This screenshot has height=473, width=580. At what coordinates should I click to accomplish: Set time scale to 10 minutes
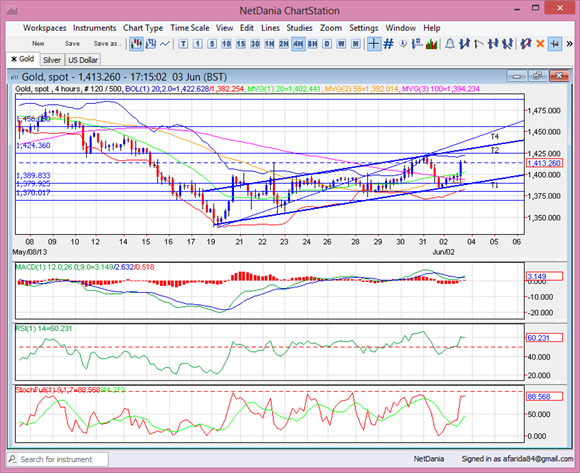[226, 44]
